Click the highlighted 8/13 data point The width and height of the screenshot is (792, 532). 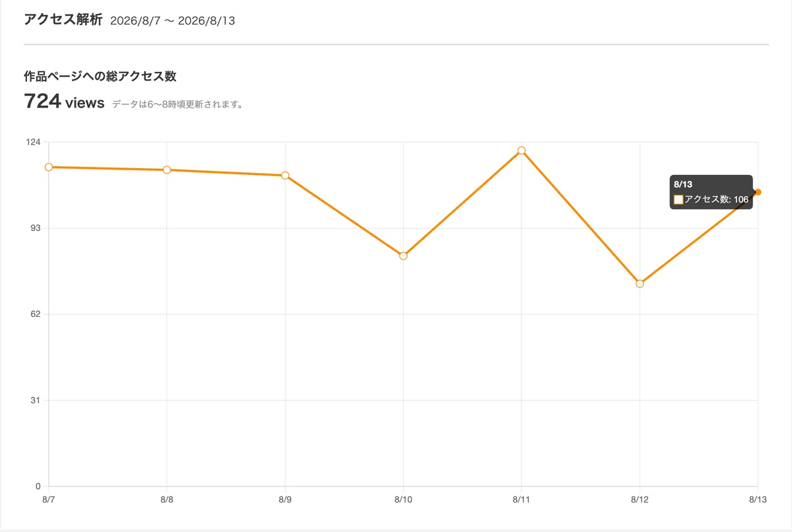758,192
